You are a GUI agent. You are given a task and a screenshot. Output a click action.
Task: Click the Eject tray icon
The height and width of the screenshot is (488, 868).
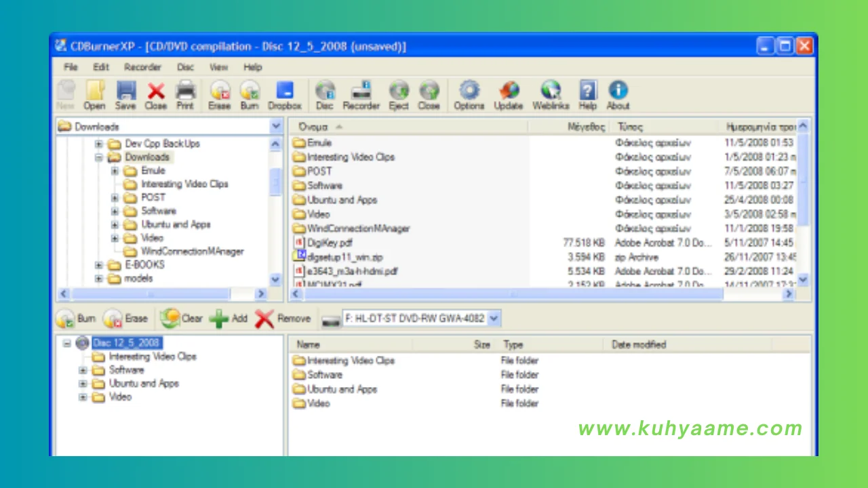pos(399,95)
